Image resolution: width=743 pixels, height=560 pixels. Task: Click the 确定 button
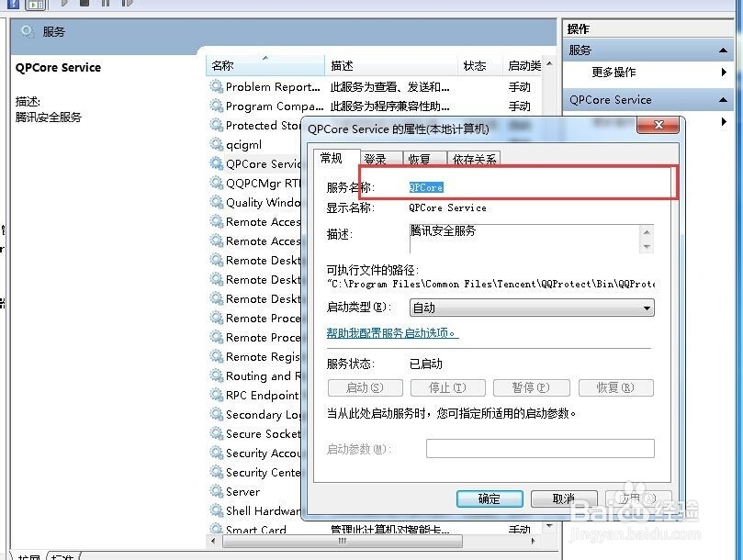coord(490,498)
